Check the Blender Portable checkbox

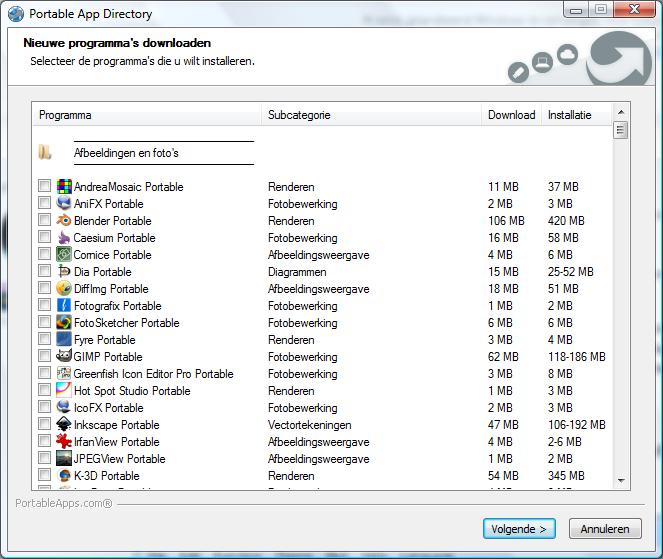point(44,219)
